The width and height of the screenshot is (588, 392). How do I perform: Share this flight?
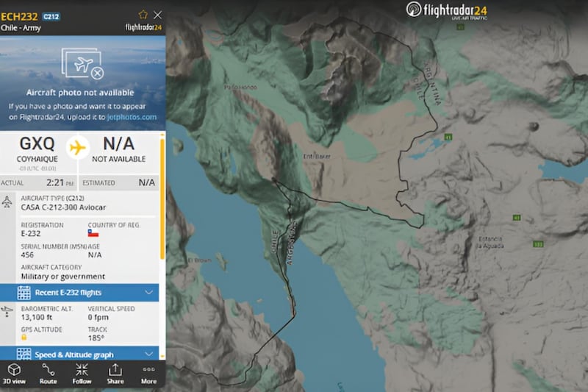click(115, 373)
